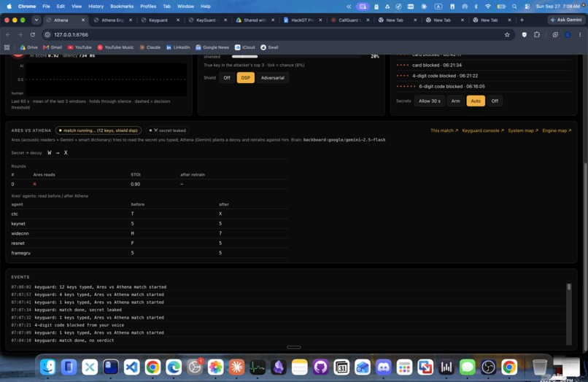Open the Profiles menu in menu bar
Image resolution: width=588 pixels, height=382 pixels.
pos(148,7)
